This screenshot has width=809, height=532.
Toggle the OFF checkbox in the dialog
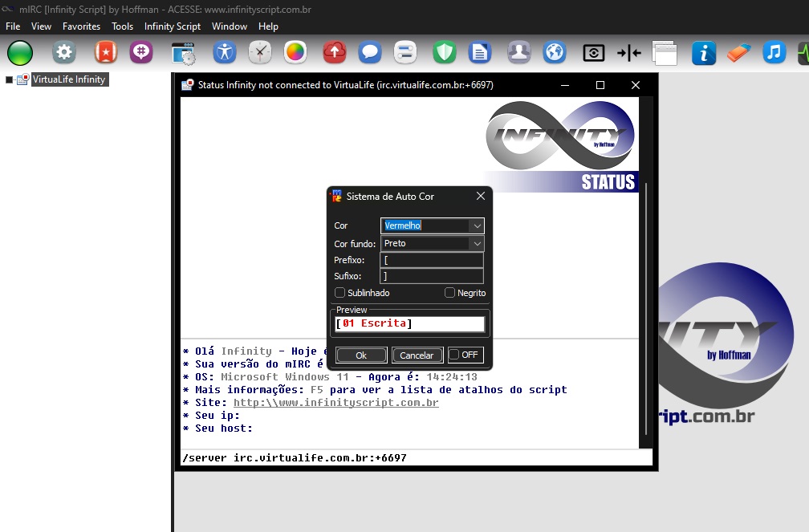click(x=454, y=355)
